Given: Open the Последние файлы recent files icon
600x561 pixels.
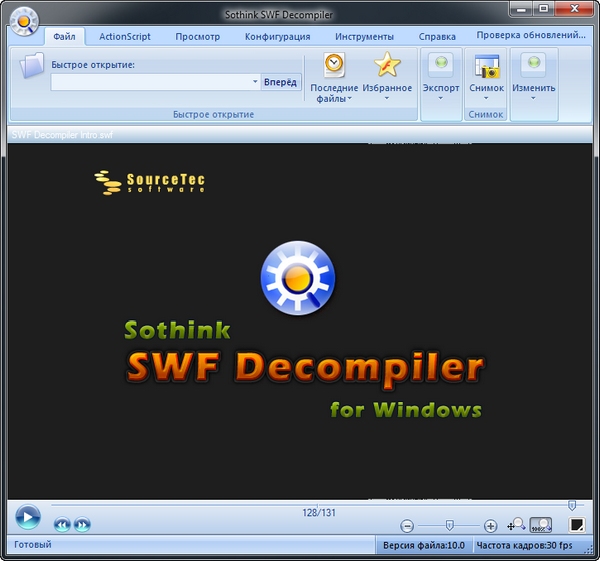Looking at the screenshot, I should pos(334,66).
